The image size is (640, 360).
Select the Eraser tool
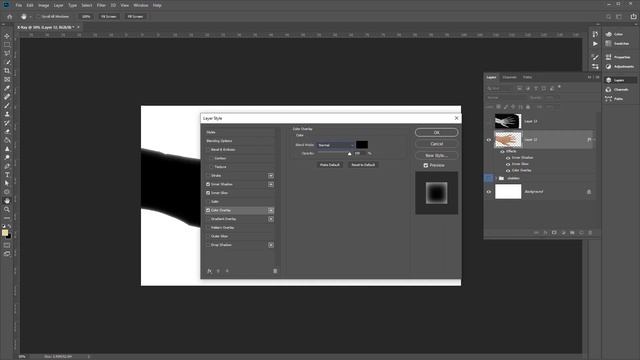tap(7, 131)
